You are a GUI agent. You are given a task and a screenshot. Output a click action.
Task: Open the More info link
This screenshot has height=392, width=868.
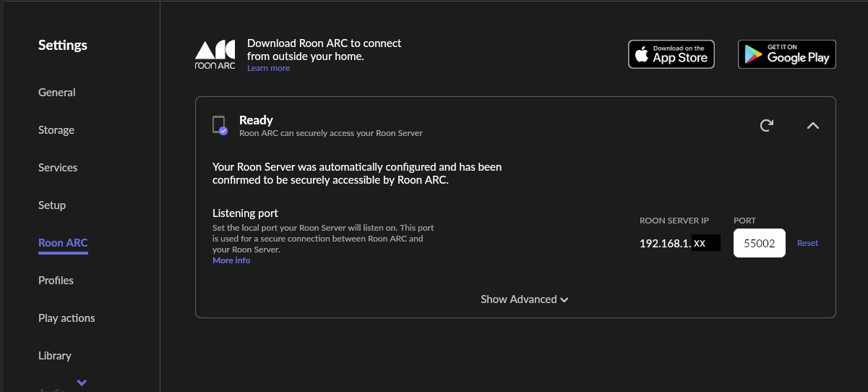coord(231,260)
